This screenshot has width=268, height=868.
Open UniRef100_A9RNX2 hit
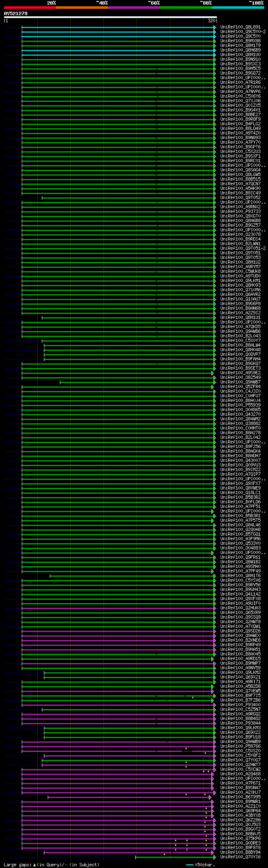click(x=240, y=207)
